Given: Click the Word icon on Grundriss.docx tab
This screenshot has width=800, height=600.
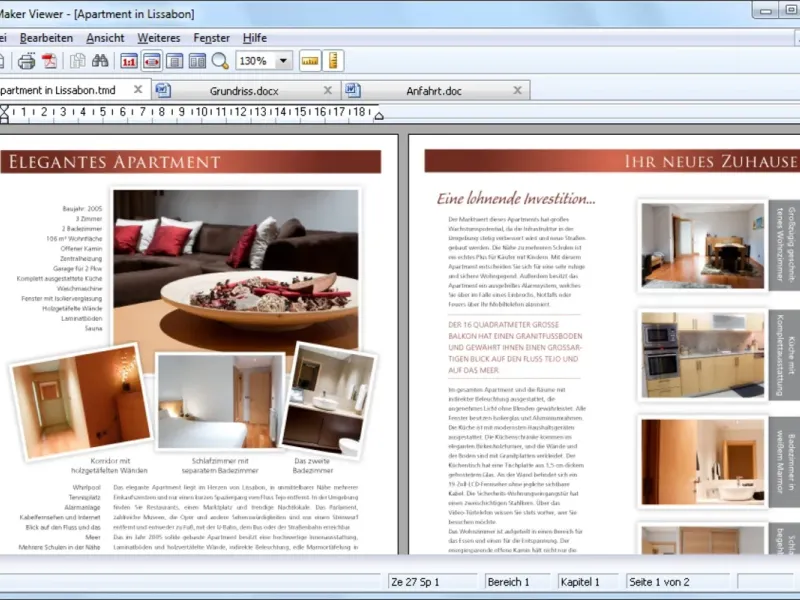Looking at the screenshot, I should [x=163, y=90].
